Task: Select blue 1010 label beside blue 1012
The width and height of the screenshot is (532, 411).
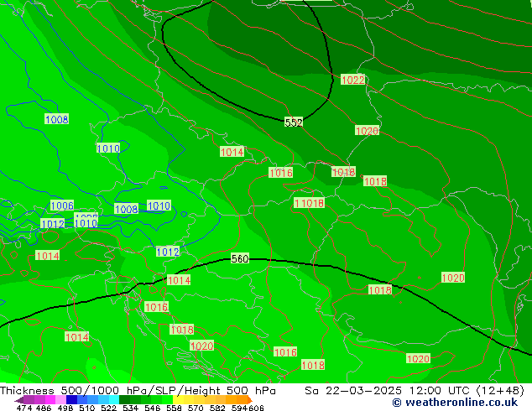Action: click(x=86, y=223)
